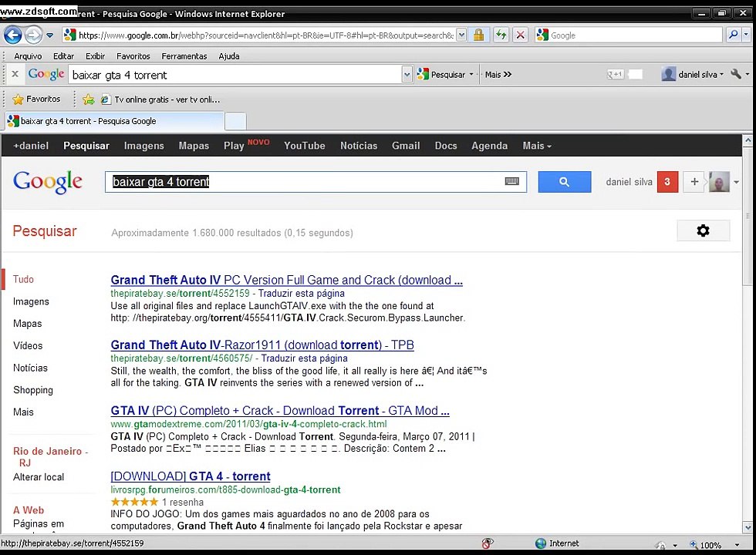
Task: Click the red Stop loading icon
Action: click(520, 35)
